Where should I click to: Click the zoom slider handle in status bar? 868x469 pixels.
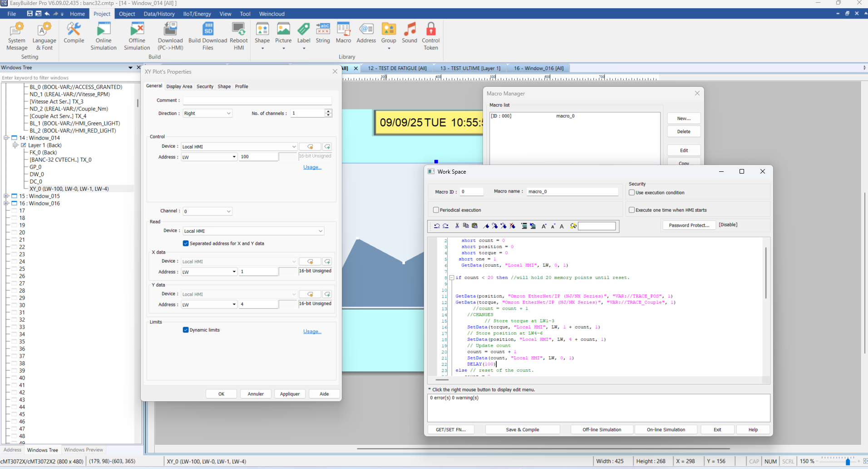(x=848, y=461)
